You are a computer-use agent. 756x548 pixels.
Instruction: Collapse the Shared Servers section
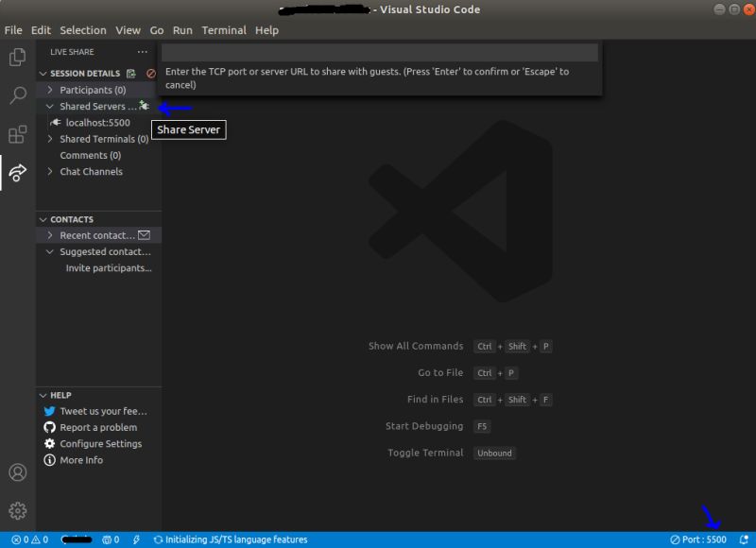click(x=50, y=106)
